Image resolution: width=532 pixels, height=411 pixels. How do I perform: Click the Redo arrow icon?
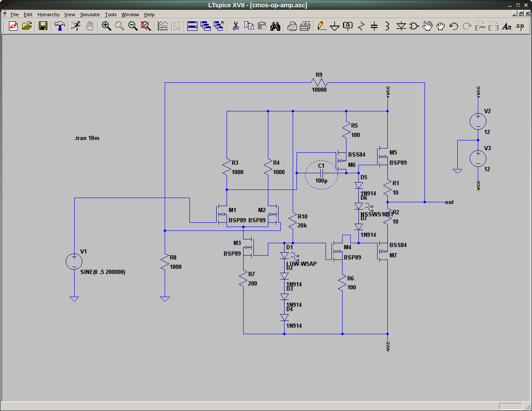click(467, 26)
